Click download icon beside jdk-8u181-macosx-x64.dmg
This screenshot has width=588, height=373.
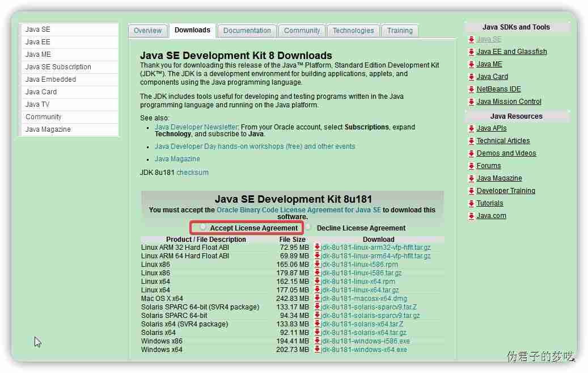pyautogui.click(x=317, y=299)
